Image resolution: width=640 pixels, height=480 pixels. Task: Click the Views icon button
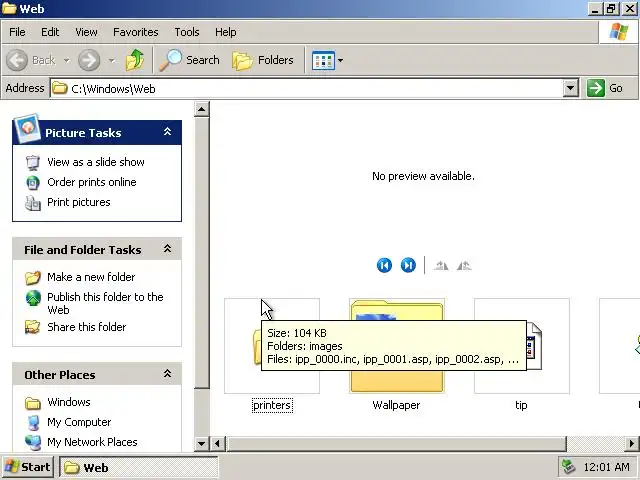click(x=323, y=61)
